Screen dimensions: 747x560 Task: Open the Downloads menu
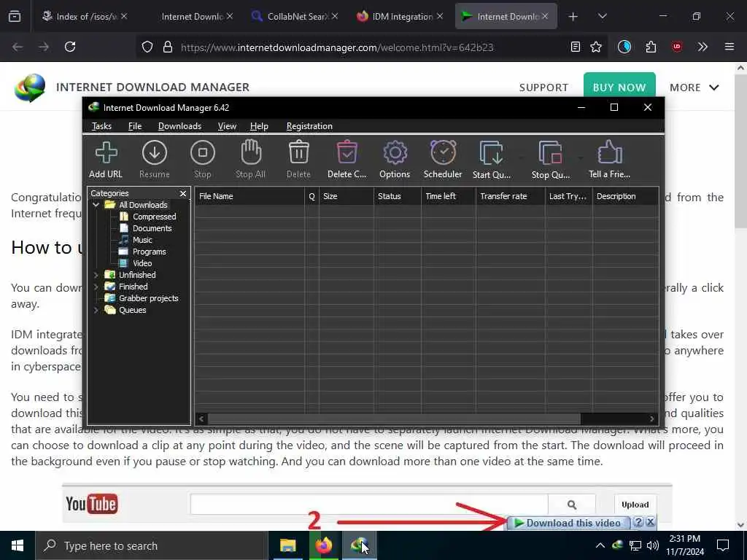[x=179, y=126]
